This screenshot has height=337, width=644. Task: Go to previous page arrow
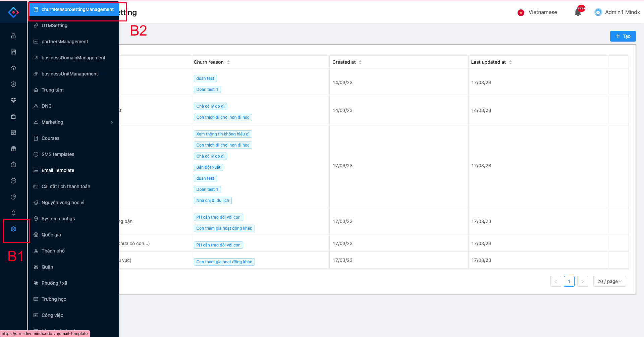[x=556, y=281]
